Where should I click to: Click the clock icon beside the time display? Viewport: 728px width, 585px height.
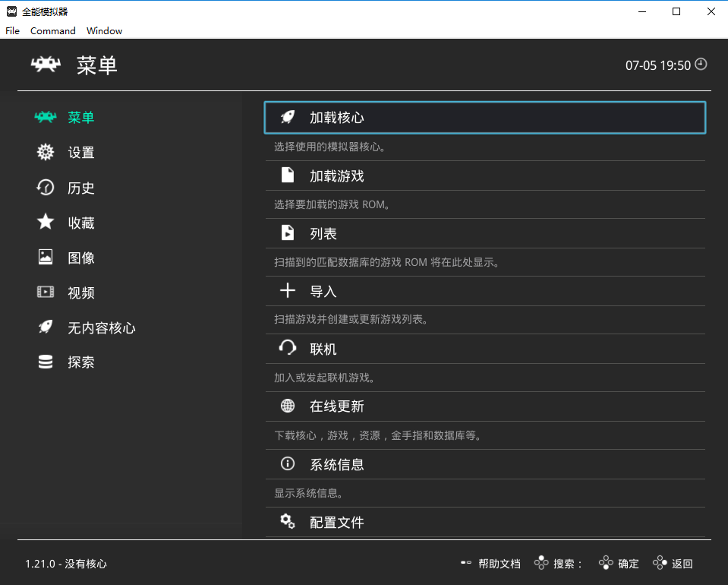[700, 65]
